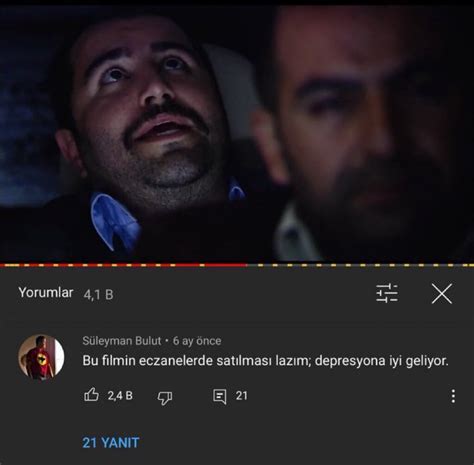The width and height of the screenshot is (474, 465).
Task: Seek to the yellow dashed unplayed section
Action: 360,265
